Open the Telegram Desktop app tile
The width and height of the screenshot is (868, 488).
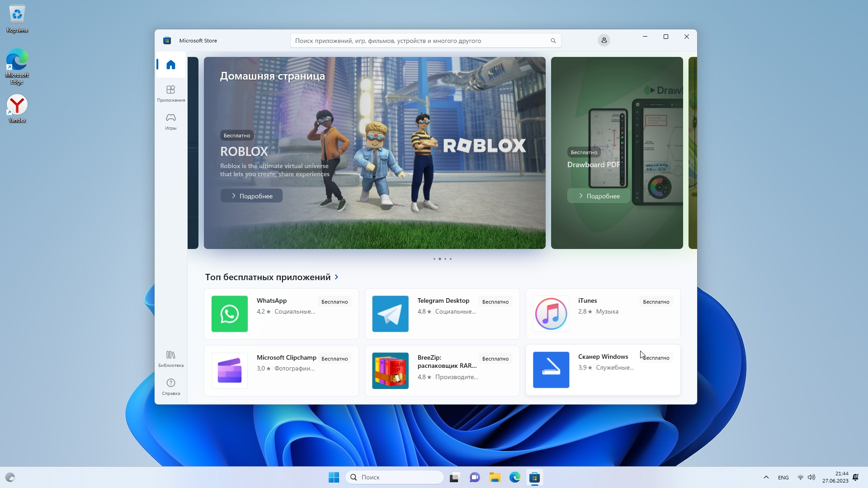click(x=442, y=314)
